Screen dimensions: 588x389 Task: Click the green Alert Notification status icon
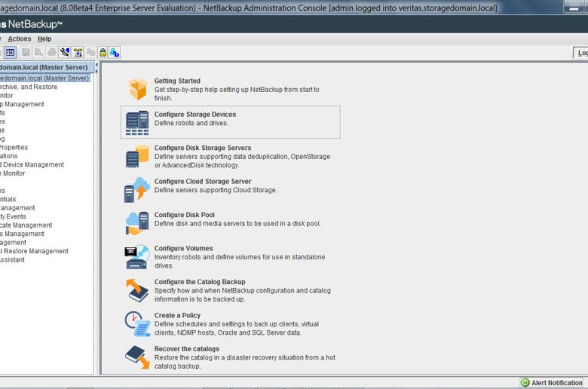[525, 383]
